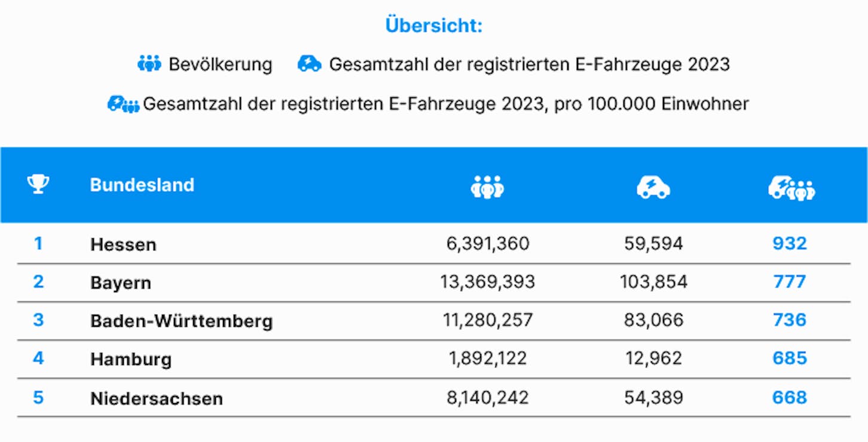Viewport: 868px width, 442px height.
Task: Click the Bevölkerung people icon in legend
Action: pyautogui.click(x=149, y=63)
